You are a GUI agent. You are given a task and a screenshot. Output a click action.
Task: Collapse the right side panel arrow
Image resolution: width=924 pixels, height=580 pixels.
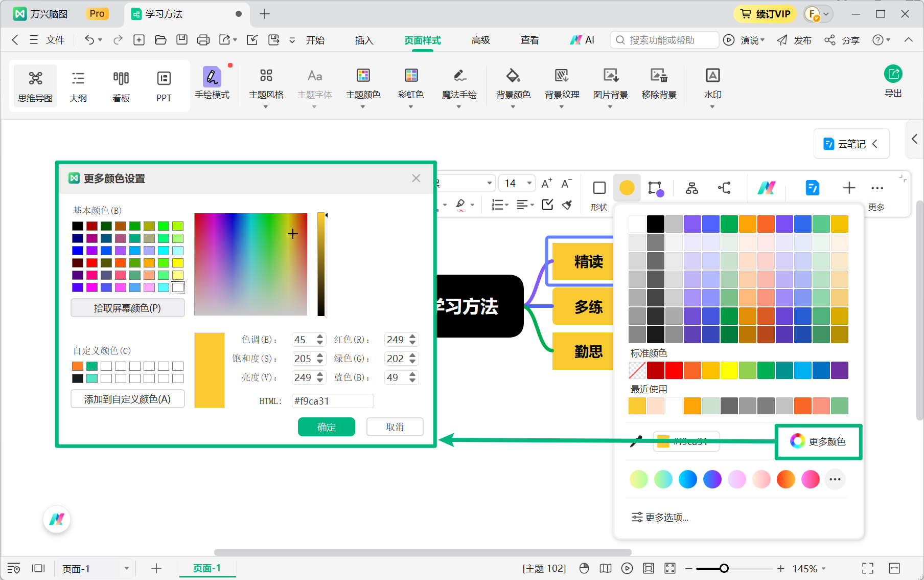(x=914, y=139)
